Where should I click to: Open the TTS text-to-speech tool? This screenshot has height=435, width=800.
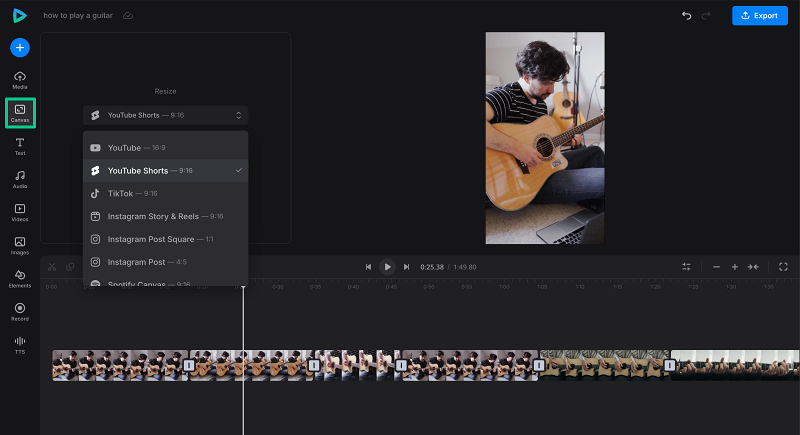pos(20,345)
